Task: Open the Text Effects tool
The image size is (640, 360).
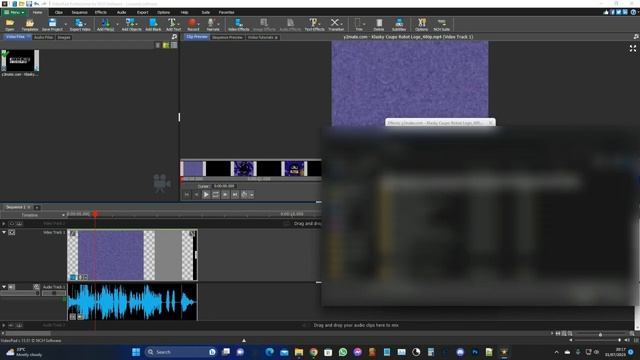Action: click(x=314, y=24)
